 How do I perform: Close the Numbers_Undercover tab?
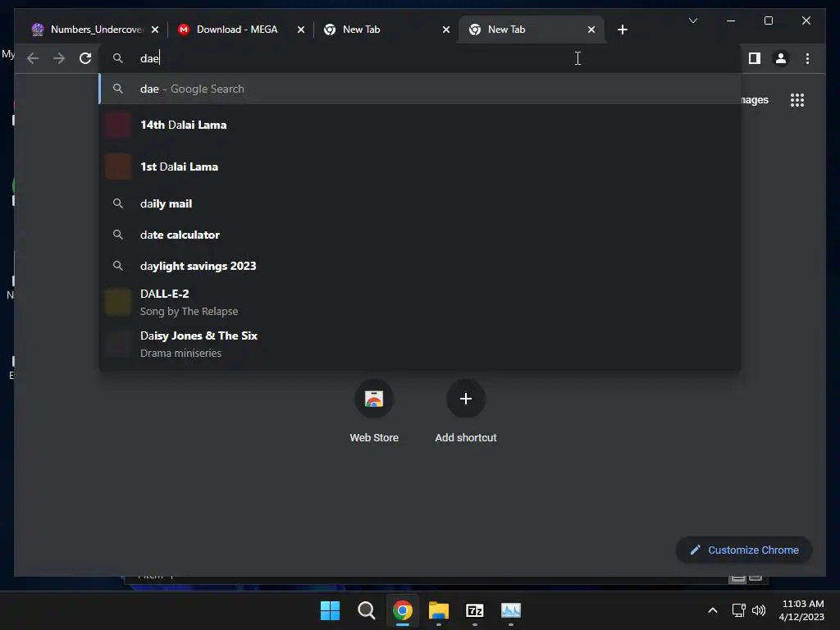tap(155, 30)
